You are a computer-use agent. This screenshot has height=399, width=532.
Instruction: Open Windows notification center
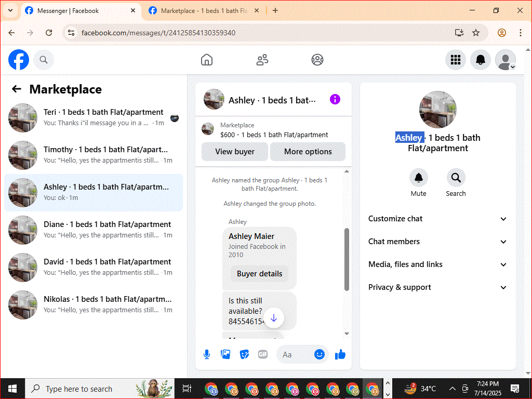click(x=515, y=389)
